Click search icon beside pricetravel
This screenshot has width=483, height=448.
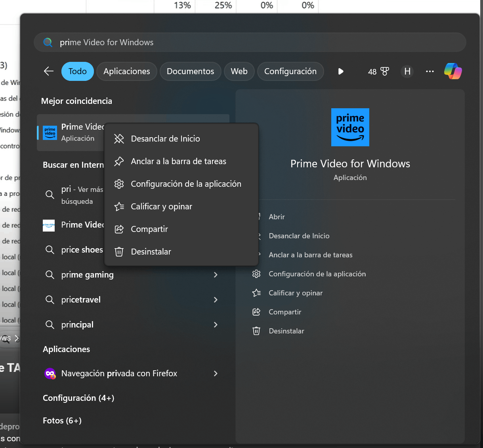50,300
